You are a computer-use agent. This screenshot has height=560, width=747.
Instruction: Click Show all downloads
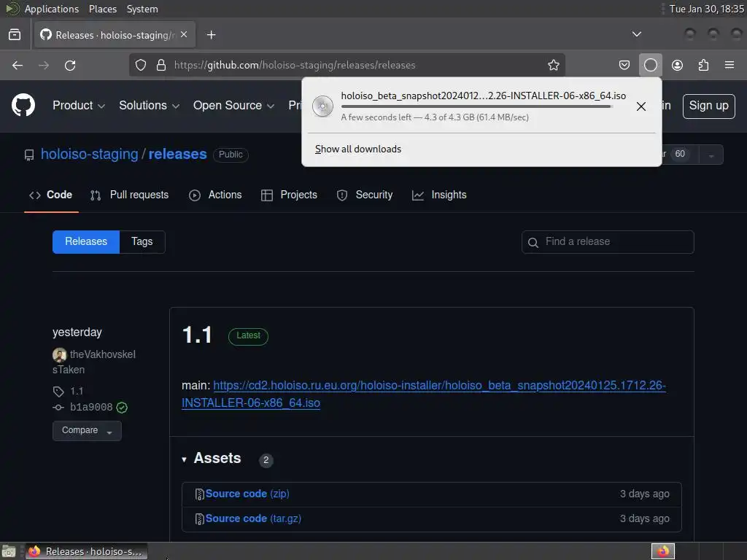pyautogui.click(x=357, y=149)
